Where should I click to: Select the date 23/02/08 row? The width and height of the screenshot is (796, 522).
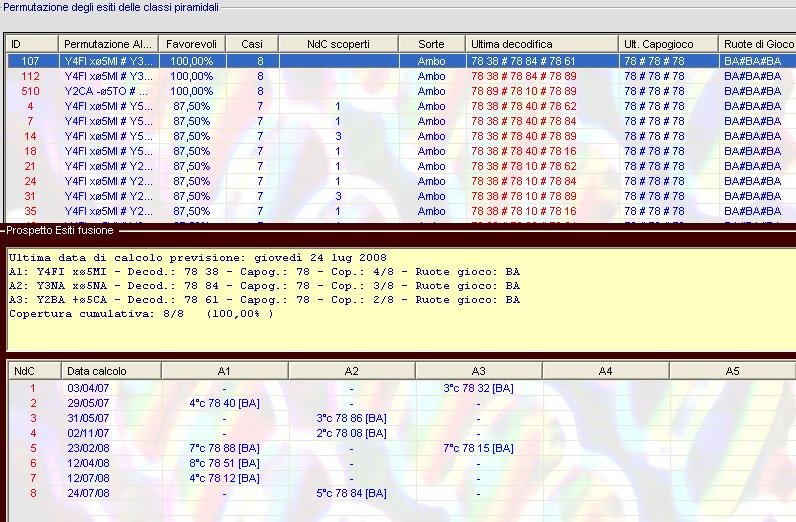(x=403, y=448)
